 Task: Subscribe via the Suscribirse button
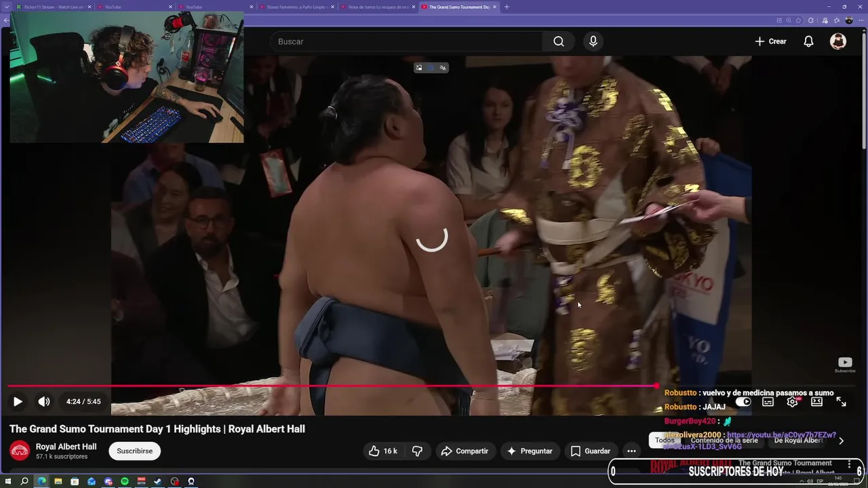135,451
